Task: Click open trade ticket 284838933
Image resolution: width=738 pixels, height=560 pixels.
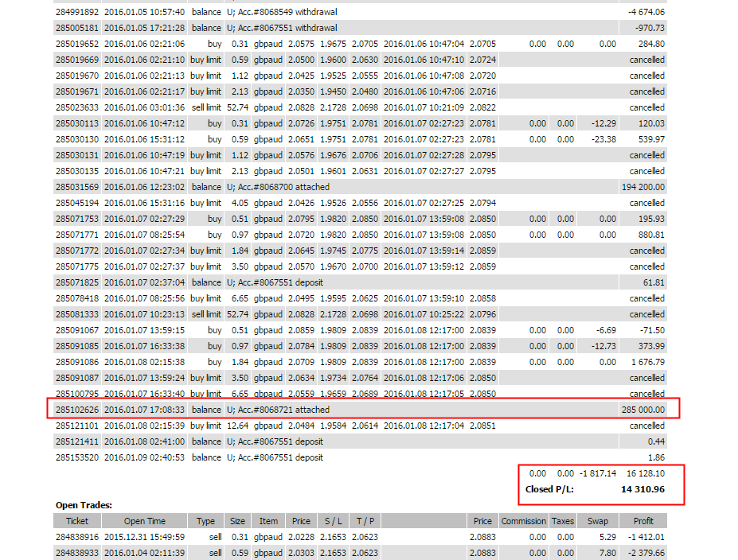Action: (x=77, y=553)
